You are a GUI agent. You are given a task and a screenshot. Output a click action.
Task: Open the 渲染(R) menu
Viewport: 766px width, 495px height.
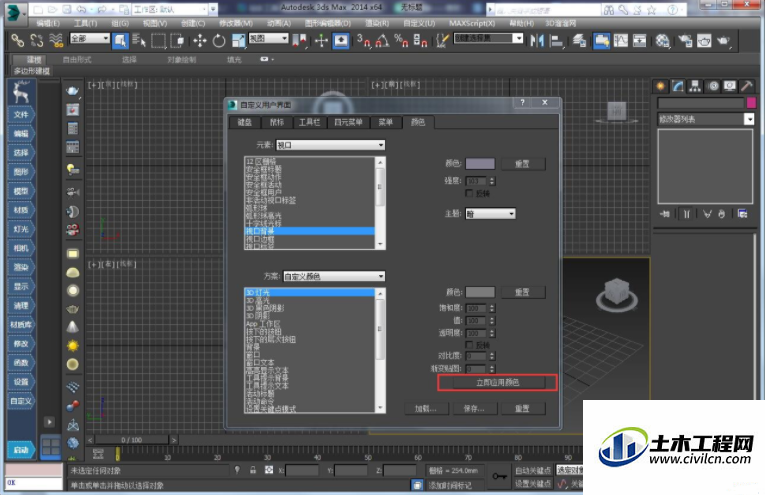point(377,23)
